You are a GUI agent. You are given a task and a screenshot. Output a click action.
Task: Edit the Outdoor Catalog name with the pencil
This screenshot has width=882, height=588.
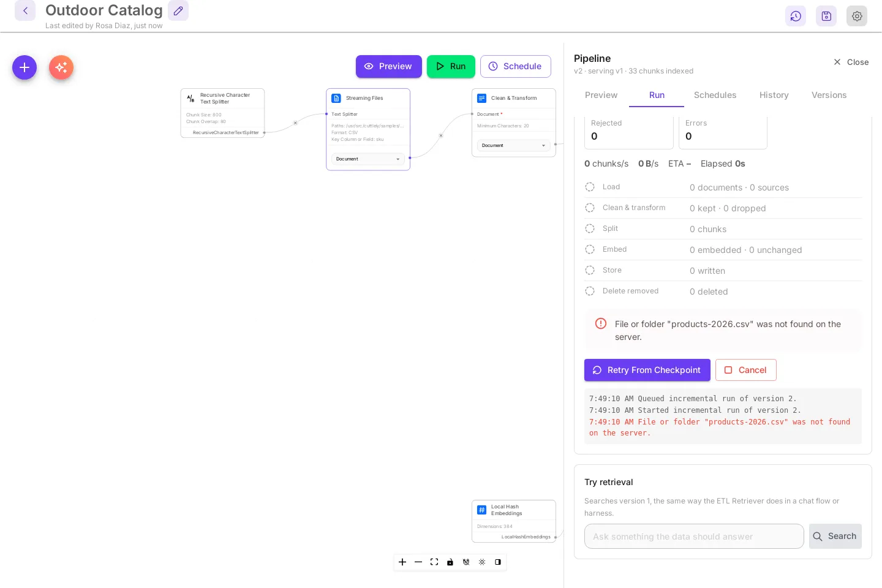tap(178, 10)
